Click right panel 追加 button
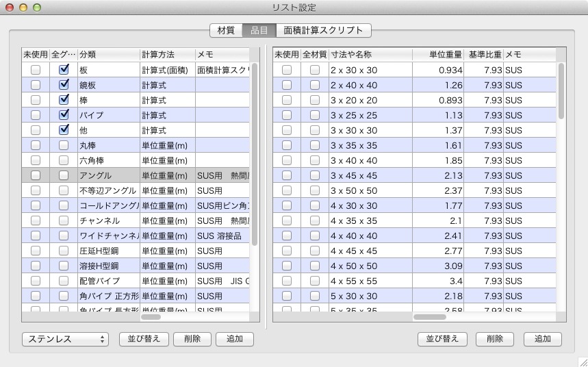Screen dimensions: 588x367 pos(542,339)
